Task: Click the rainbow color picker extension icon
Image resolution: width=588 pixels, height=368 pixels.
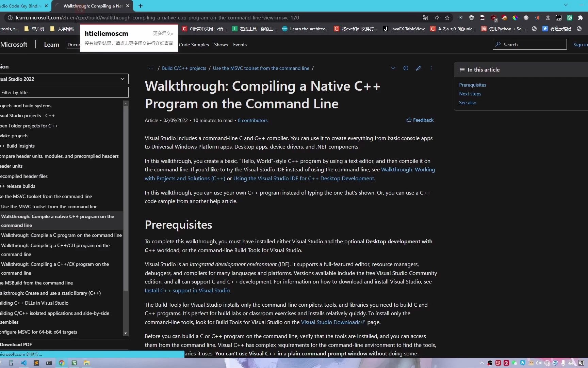Action: click(515, 18)
